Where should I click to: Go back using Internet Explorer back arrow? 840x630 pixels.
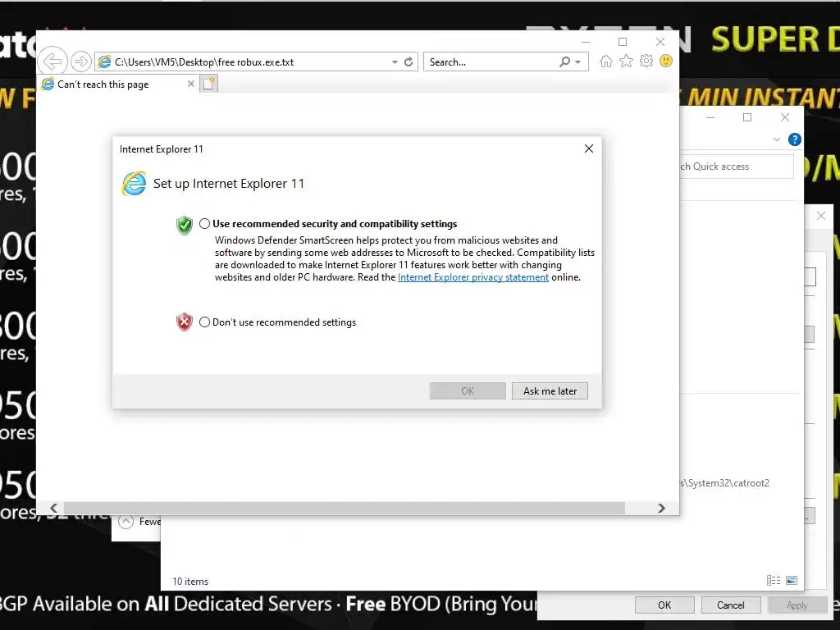coord(52,61)
